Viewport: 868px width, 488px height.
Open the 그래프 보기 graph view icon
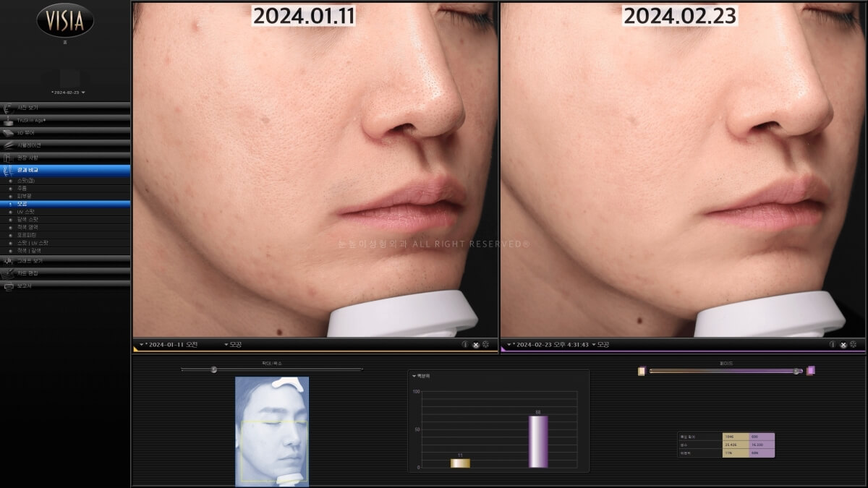click(8, 260)
